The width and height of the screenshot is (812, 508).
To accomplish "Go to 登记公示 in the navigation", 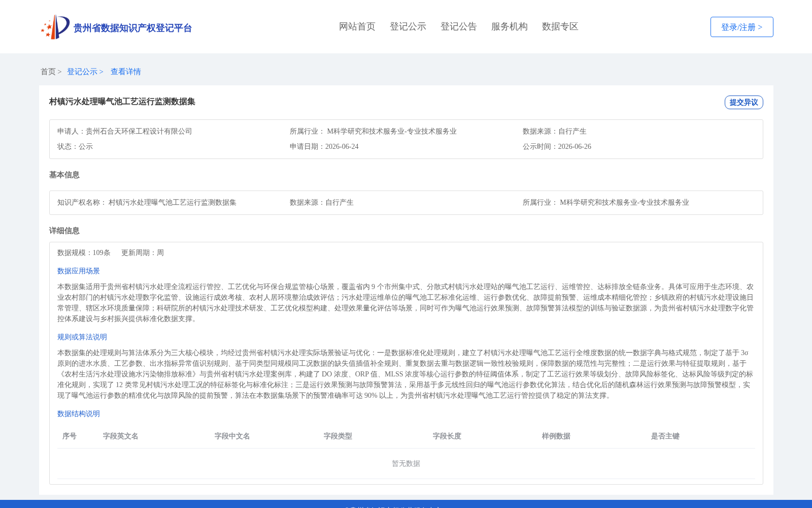I will pos(408,26).
